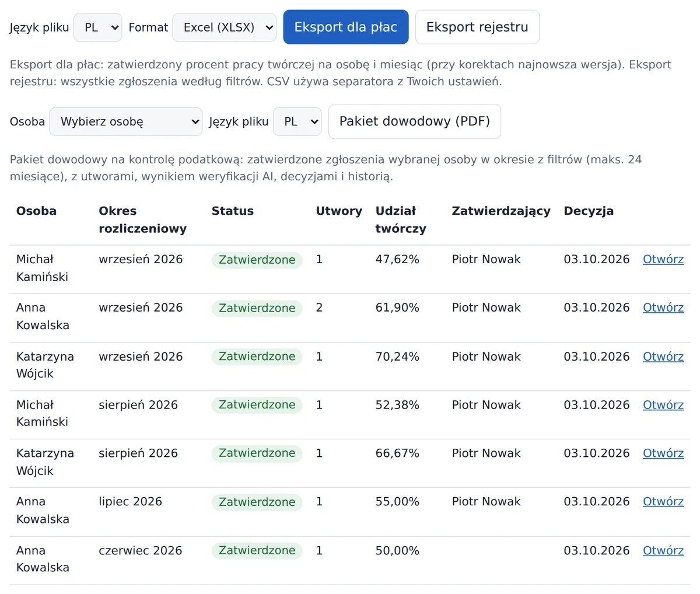Screen dimensions: 700x594
Task: Open the Format Excel (XLSX) dropdown
Action: coord(225,27)
